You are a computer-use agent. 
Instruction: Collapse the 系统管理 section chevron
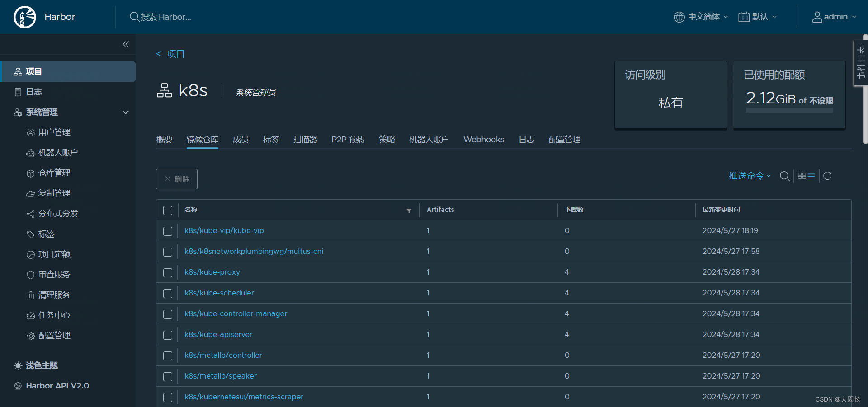(x=126, y=112)
